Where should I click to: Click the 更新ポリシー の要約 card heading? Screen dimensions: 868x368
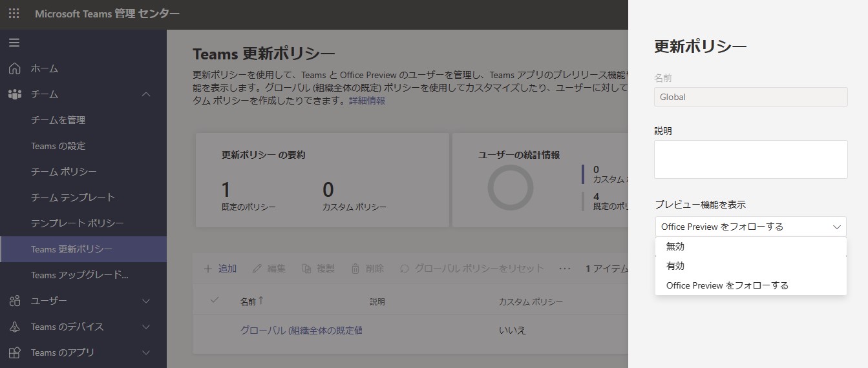click(263, 155)
